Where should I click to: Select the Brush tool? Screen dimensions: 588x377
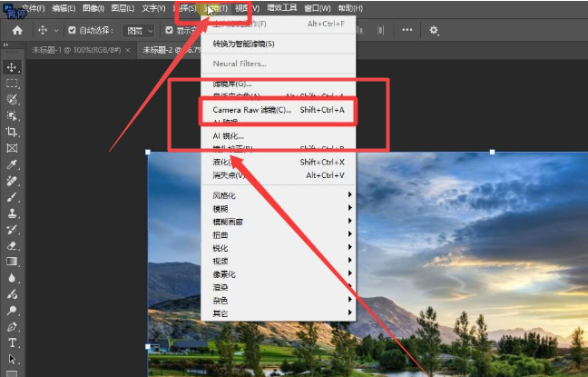[12, 196]
